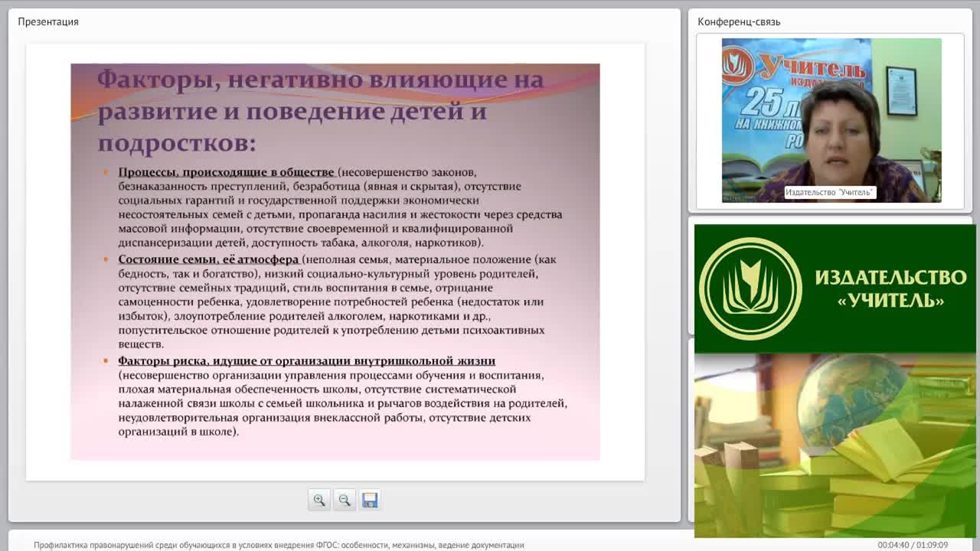This screenshot has width=980, height=551.
Task: Save the presentation with the floppy disk icon
Action: point(370,500)
